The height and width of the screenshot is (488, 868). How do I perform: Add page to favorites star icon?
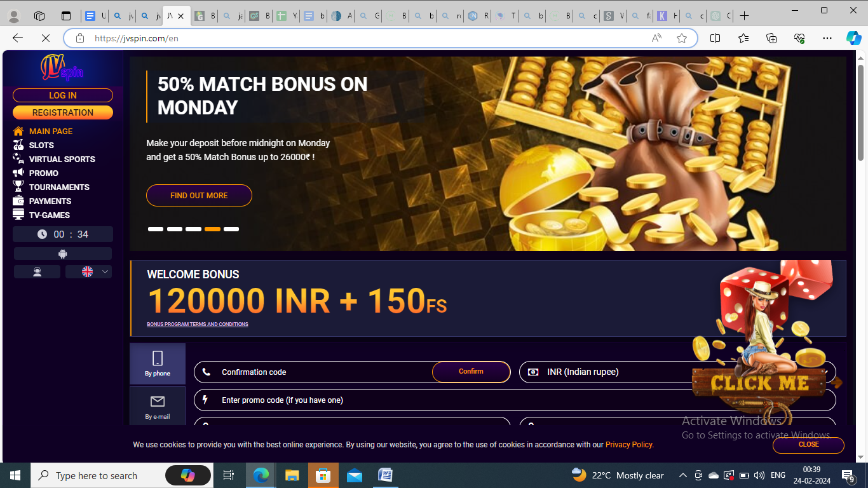pyautogui.click(x=682, y=38)
